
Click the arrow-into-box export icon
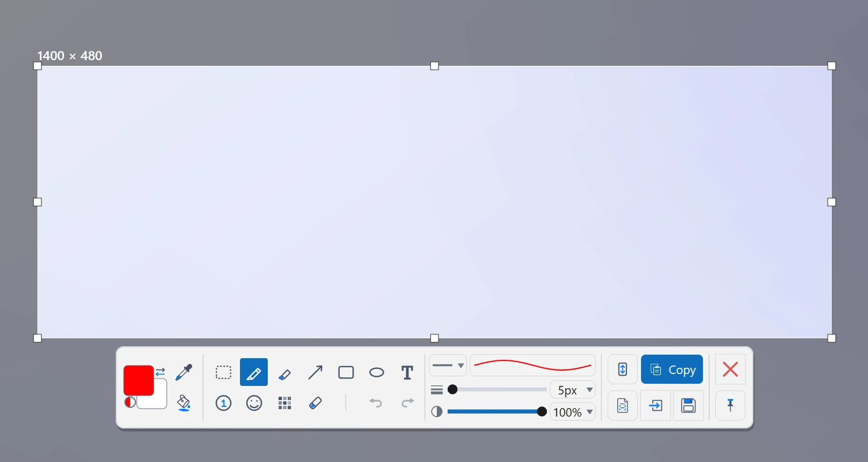[656, 406]
